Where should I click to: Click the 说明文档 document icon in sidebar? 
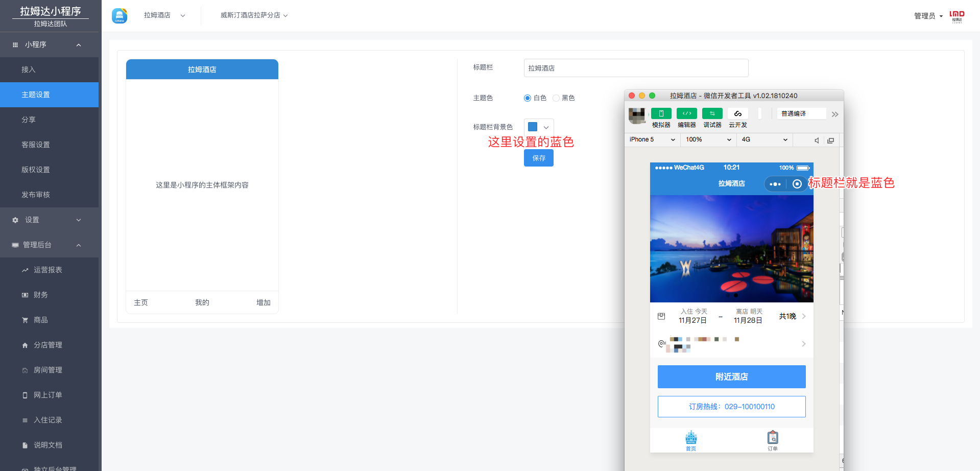point(25,445)
